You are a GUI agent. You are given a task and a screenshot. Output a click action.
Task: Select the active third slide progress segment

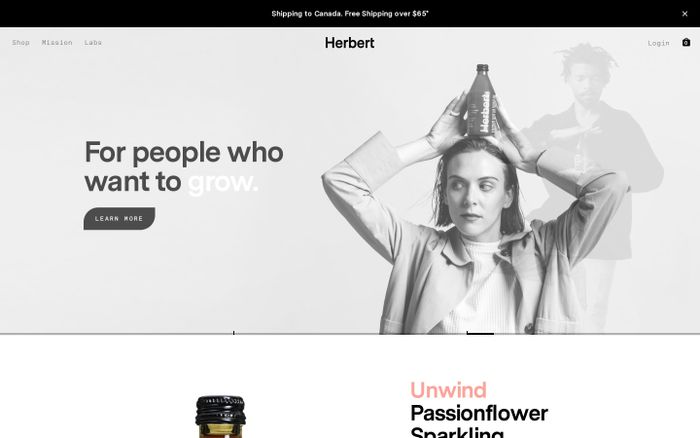click(583, 333)
